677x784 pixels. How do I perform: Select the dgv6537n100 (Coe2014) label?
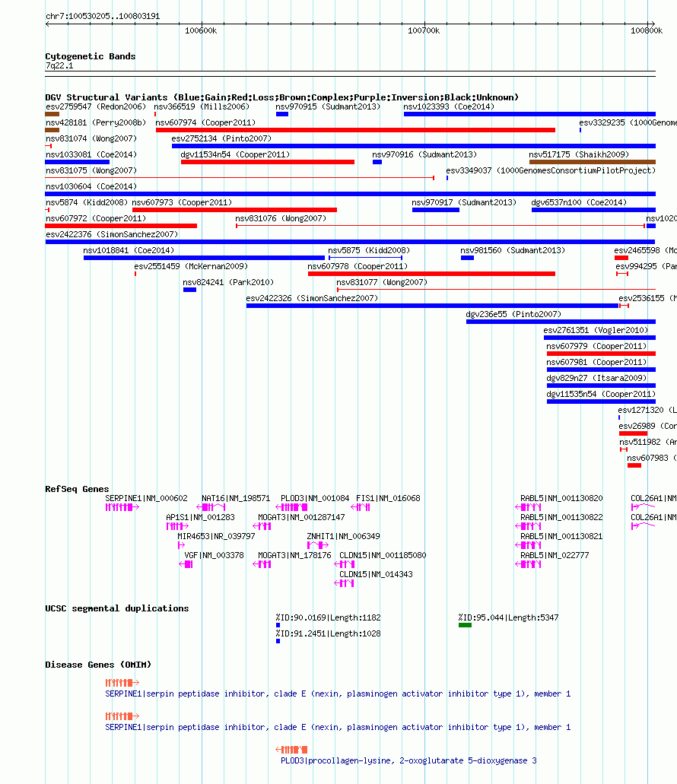[579, 202]
